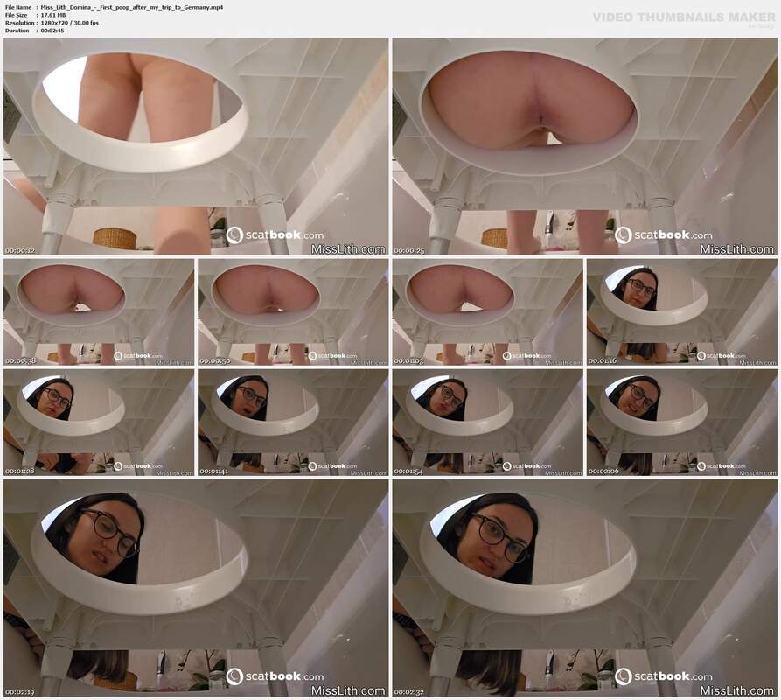Click the resolution value 1280x720 / 30.00 fps
Image resolution: width=781 pixels, height=700 pixels.
tap(70, 23)
